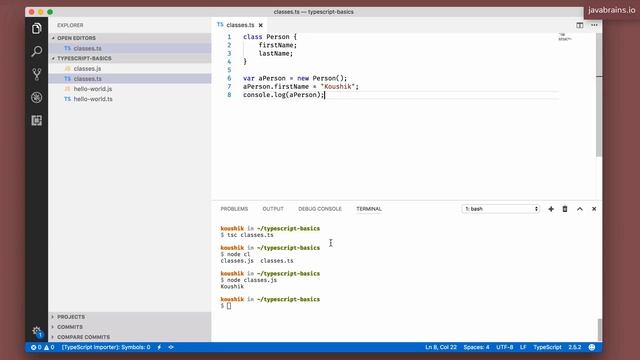The width and height of the screenshot is (640, 360).
Task: Click terminal prompt input cursor
Action: [x=229, y=306]
